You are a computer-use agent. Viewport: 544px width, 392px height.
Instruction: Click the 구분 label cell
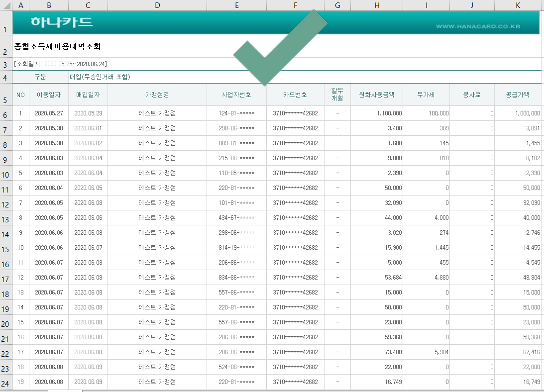point(40,77)
